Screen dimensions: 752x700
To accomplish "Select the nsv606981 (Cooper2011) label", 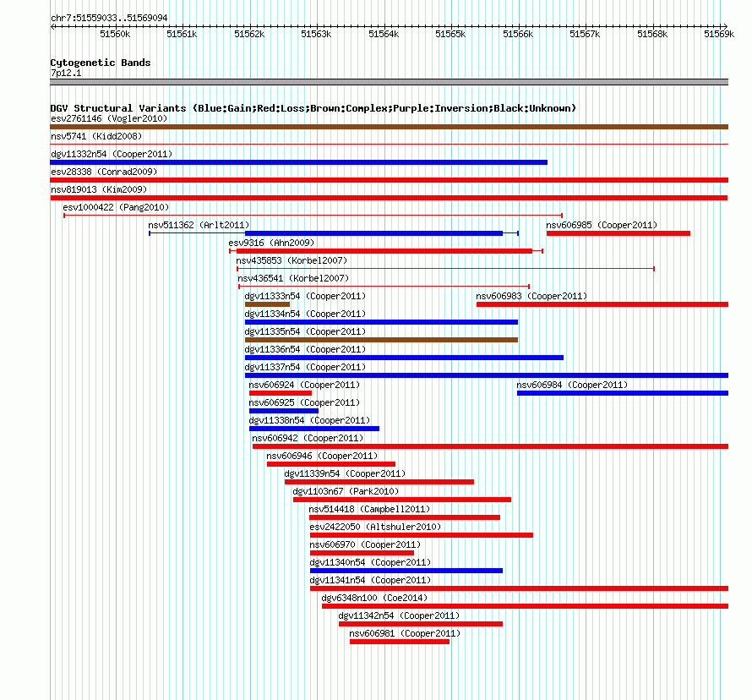I will (x=405, y=633).
